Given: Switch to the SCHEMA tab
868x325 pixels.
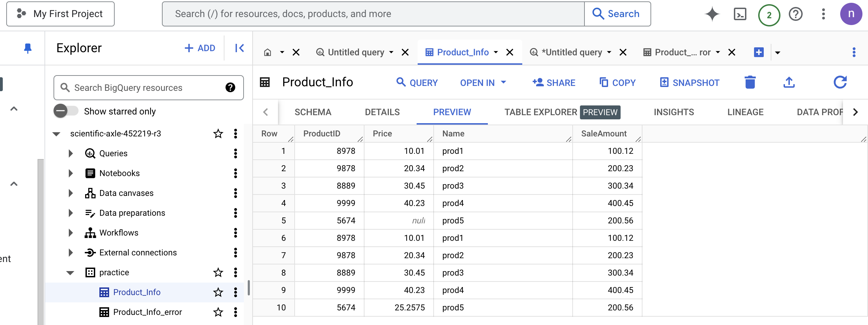Looking at the screenshot, I should pyautogui.click(x=312, y=112).
